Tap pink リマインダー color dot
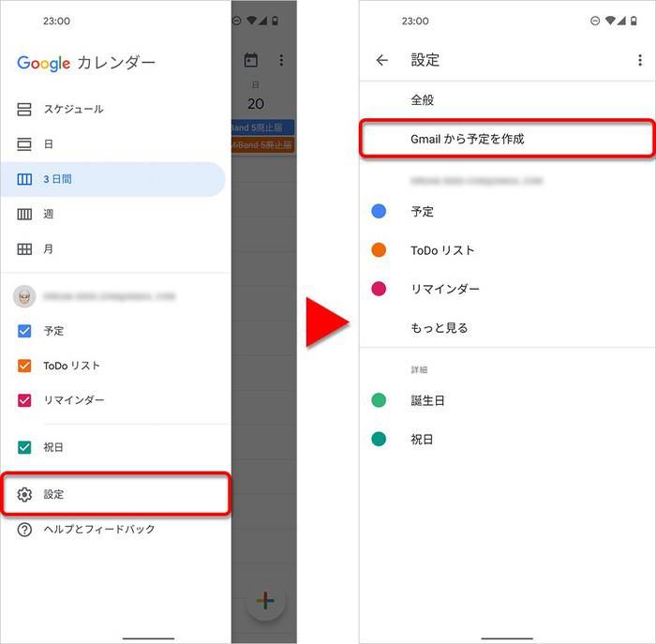 point(379,289)
